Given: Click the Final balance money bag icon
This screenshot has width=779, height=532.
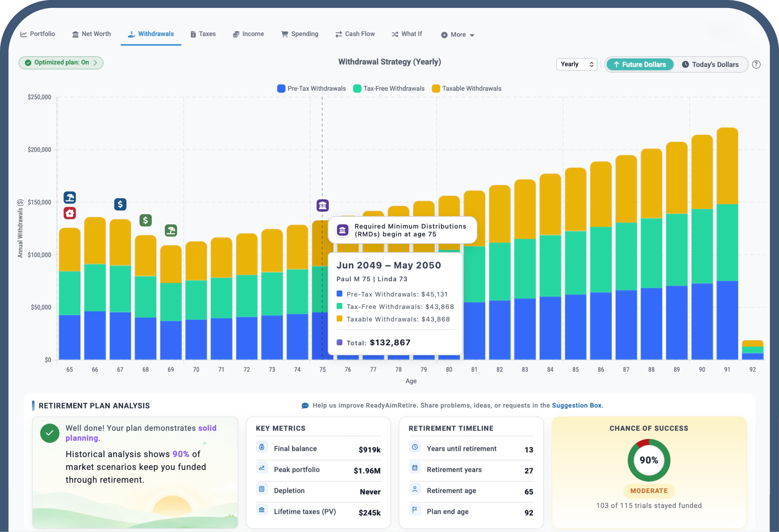Looking at the screenshot, I should tap(262, 447).
